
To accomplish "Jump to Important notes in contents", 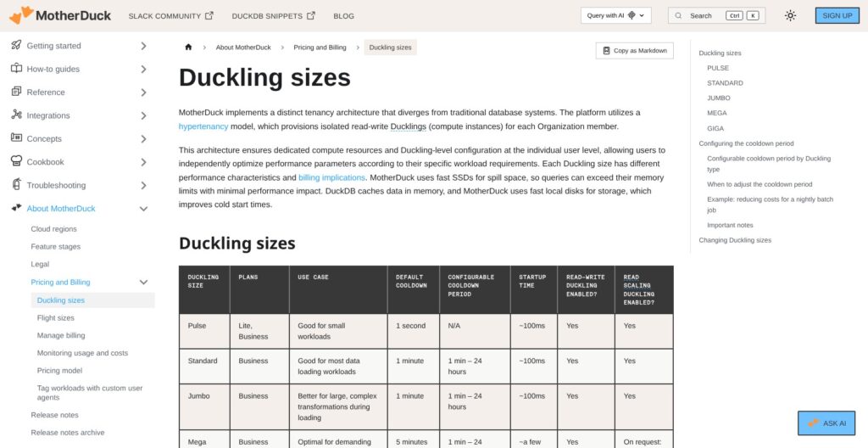I will [x=730, y=225].
